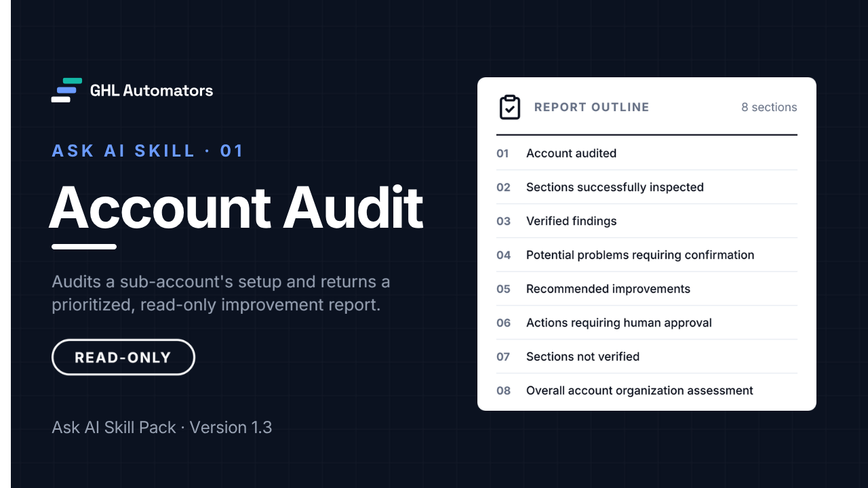Click the 'Ask AI Skill Pack · Version 1.3' text
Viewport: 868px width, 488px height.
coord(162,428)
